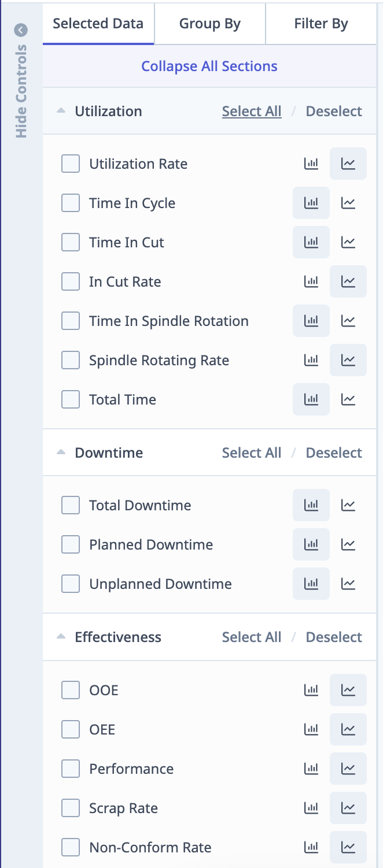383x868 pixels.
Task: Select bar chart icon for Utilization Rate
Action: (x=311, y=164)
